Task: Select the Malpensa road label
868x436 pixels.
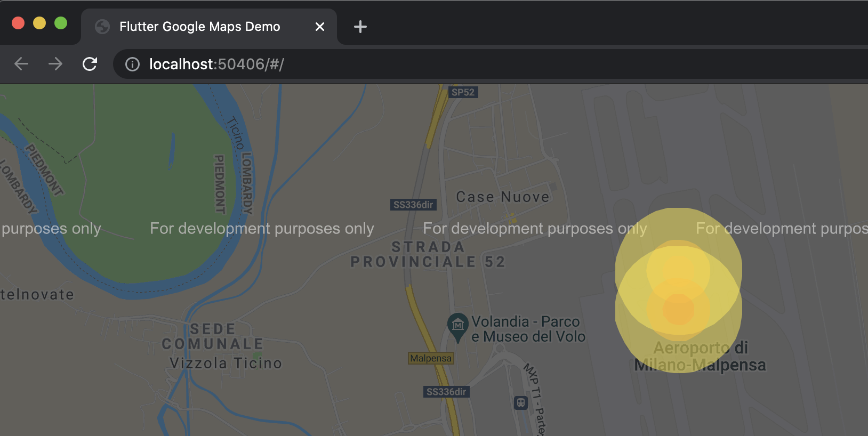Action: [431, 358]
